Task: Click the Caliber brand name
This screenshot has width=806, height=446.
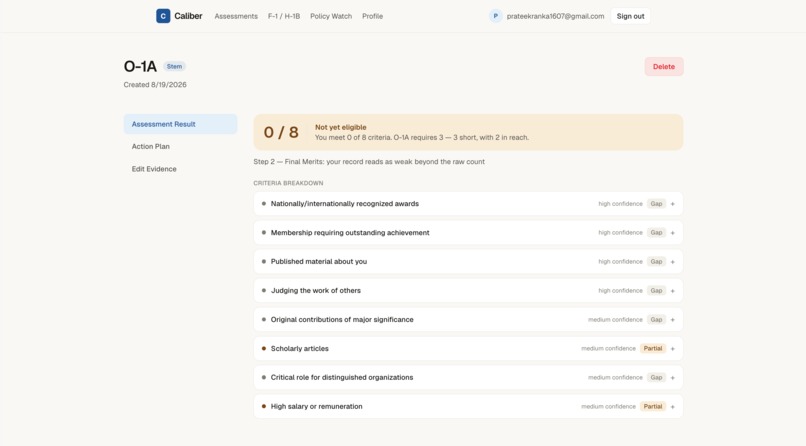Action: 188,16
